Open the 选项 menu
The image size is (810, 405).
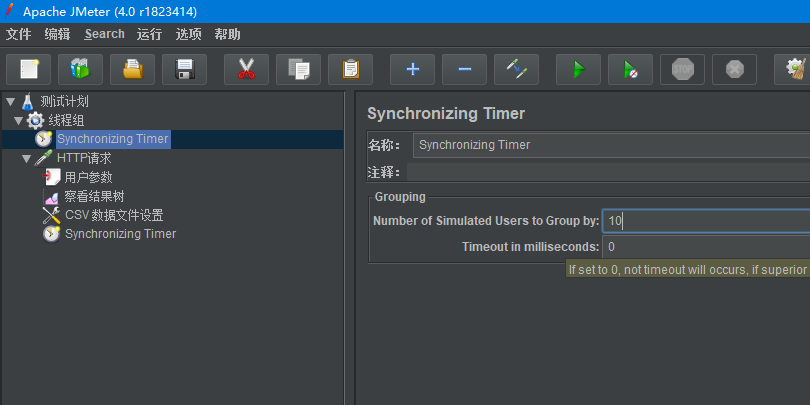[189, 35]
